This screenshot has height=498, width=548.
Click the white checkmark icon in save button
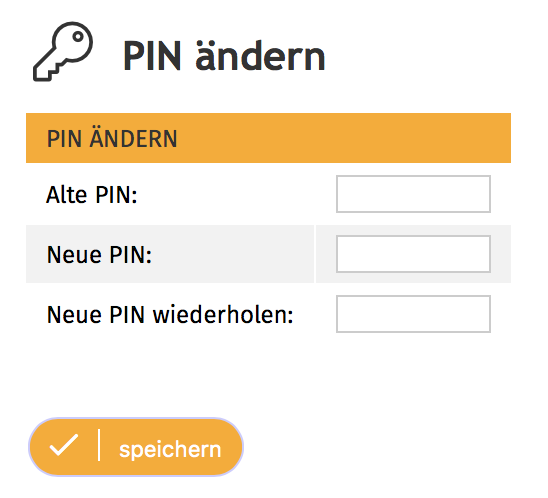click(64, 445)
